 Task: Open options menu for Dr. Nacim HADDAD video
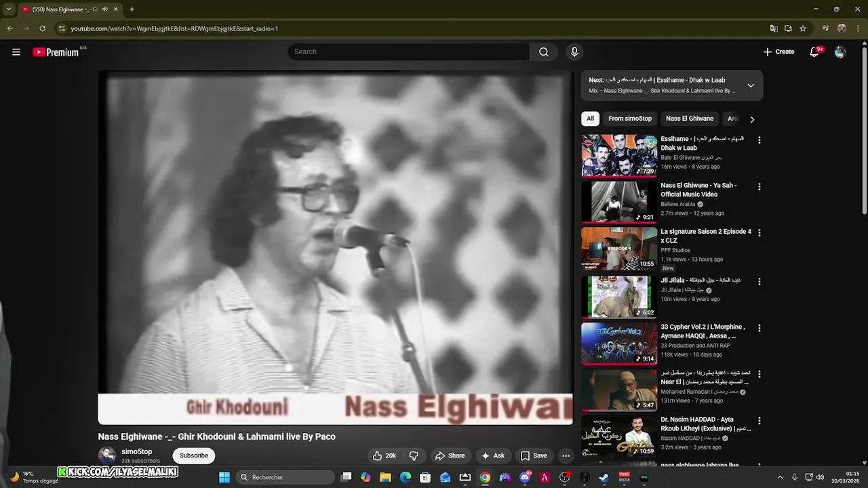tap(759, 420)
